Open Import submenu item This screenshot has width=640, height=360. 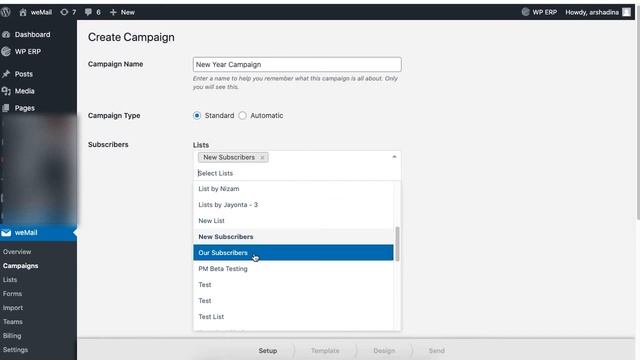click(13, 308)
